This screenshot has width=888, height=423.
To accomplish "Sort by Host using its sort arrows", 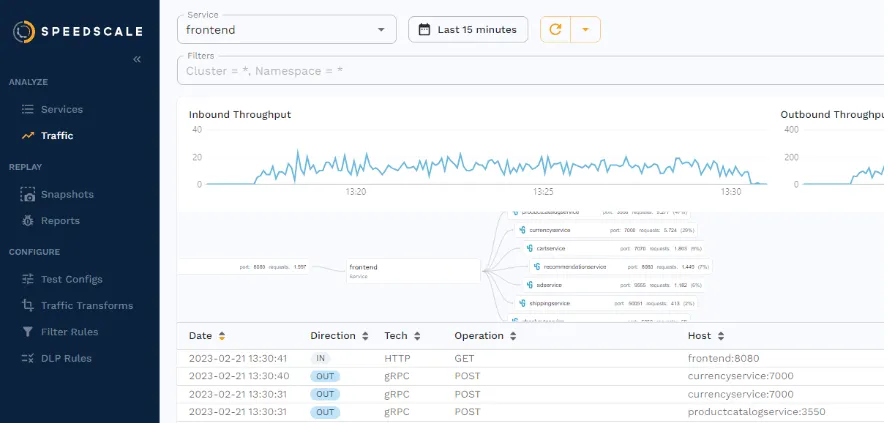I will coord(721,336).
